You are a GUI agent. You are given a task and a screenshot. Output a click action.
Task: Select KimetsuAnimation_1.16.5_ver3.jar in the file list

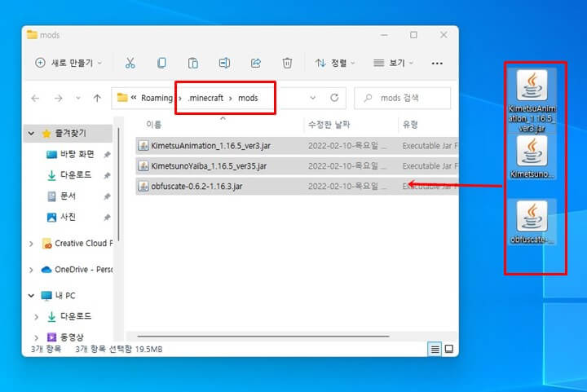[297, 146]
